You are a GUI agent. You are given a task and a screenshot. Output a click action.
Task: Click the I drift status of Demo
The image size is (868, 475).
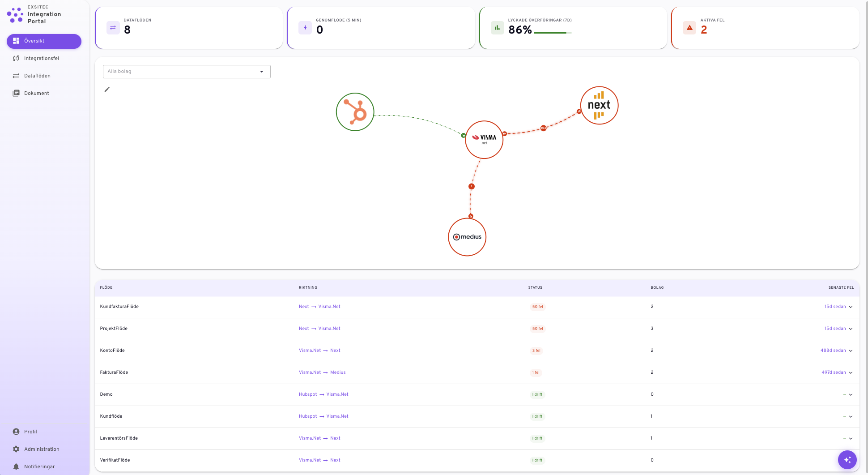537,395
